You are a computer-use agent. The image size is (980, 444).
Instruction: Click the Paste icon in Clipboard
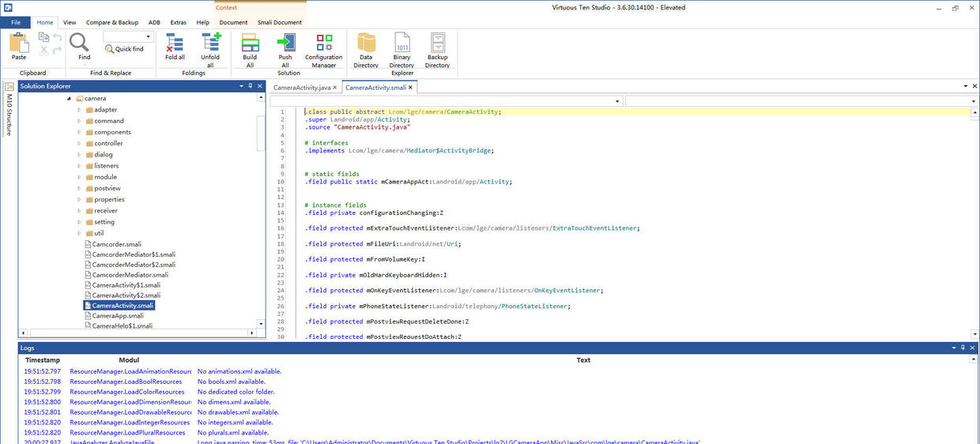tap(19, 43)
